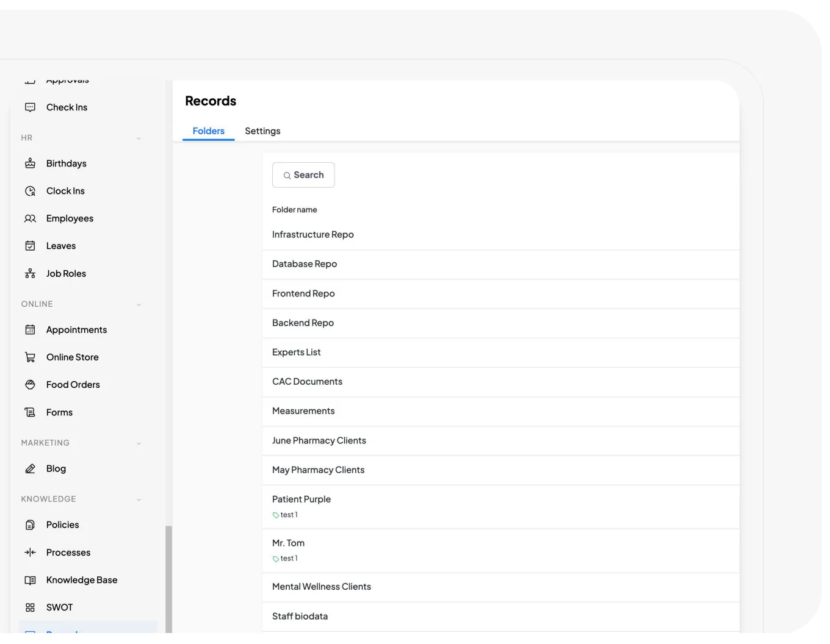Open Check Ins from the sidebar
Screen dimensions: 830x644
coord(67,107)
